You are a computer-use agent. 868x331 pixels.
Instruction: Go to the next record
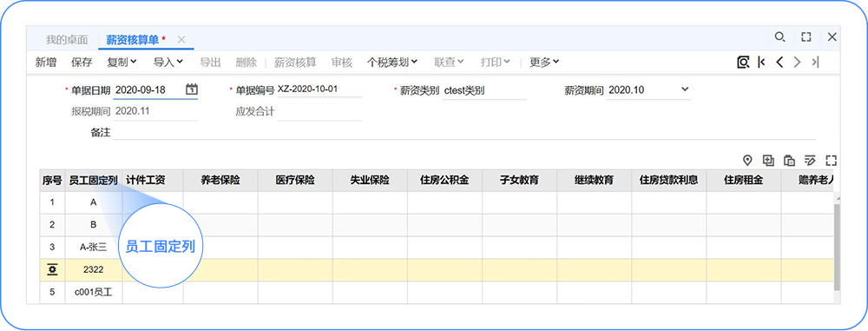click(797, 62)
